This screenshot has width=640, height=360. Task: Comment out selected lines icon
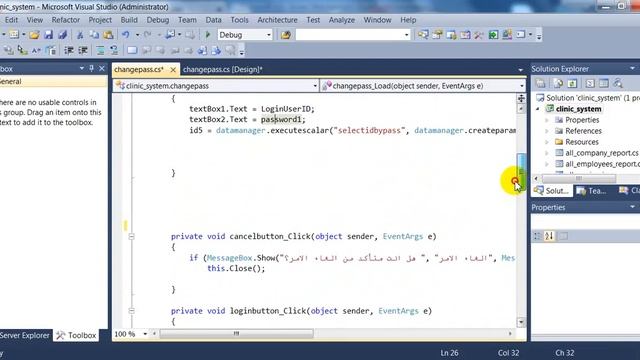pyautogui.click(x=100, y=51)
